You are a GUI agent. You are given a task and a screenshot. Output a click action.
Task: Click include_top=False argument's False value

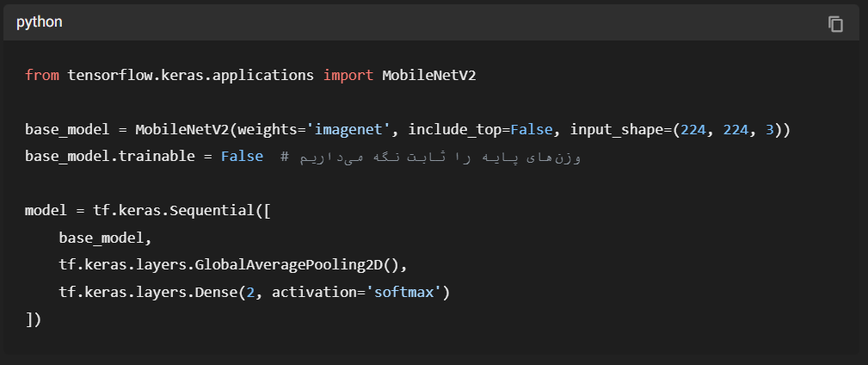click(x=532, y=130)
